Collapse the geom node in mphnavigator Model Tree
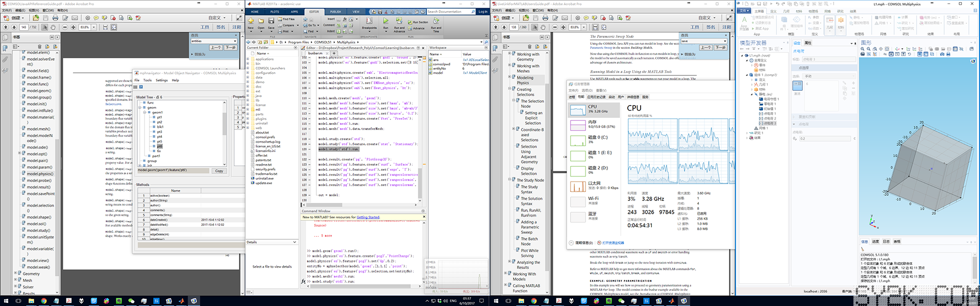The image size is (980, 306). (140, 108)
